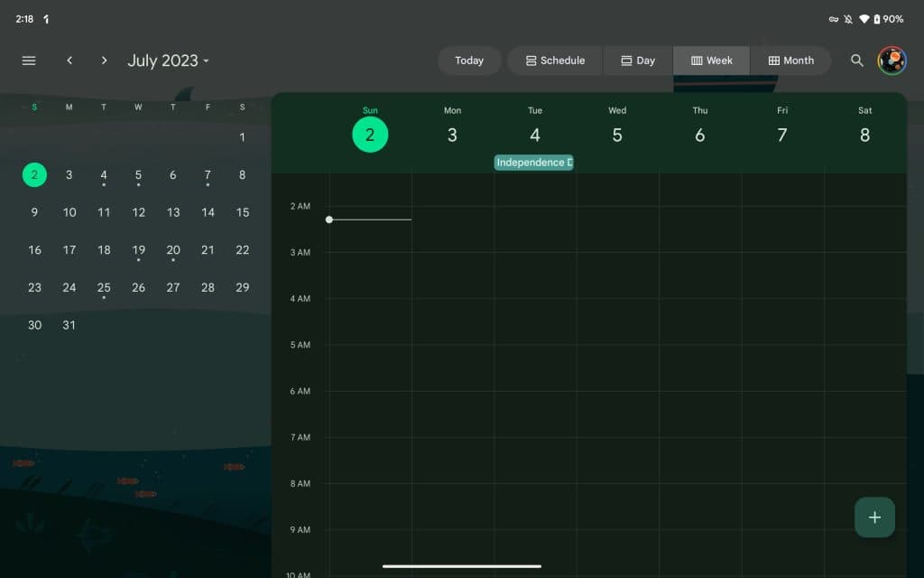
Task: Select July 15 in the mini calendar
Action: pyautogui.click(x=242, y=212)
